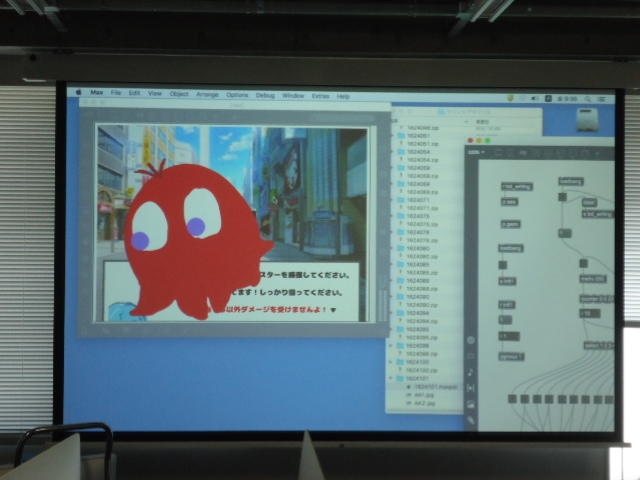640x480 pixels.
Task: Expand the 1624100 folder disclosure triangle
Action: click(x=392, y=362)
